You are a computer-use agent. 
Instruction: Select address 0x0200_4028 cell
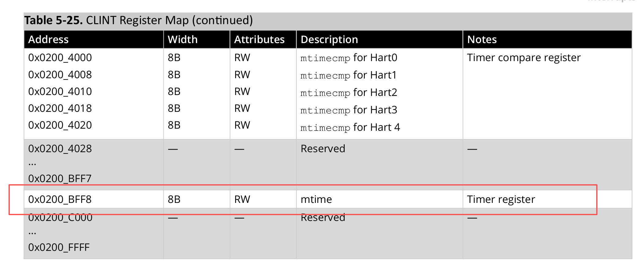[60, 149]
